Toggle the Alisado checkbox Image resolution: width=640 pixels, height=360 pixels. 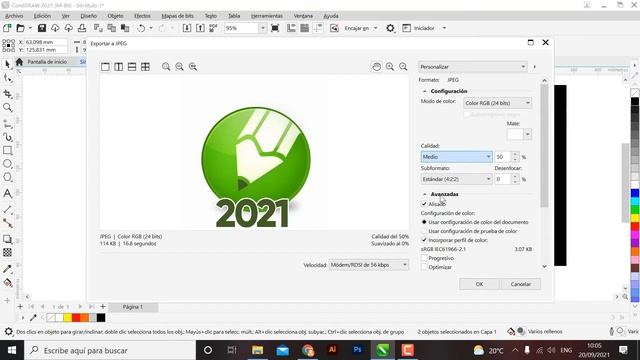(424, 204)
